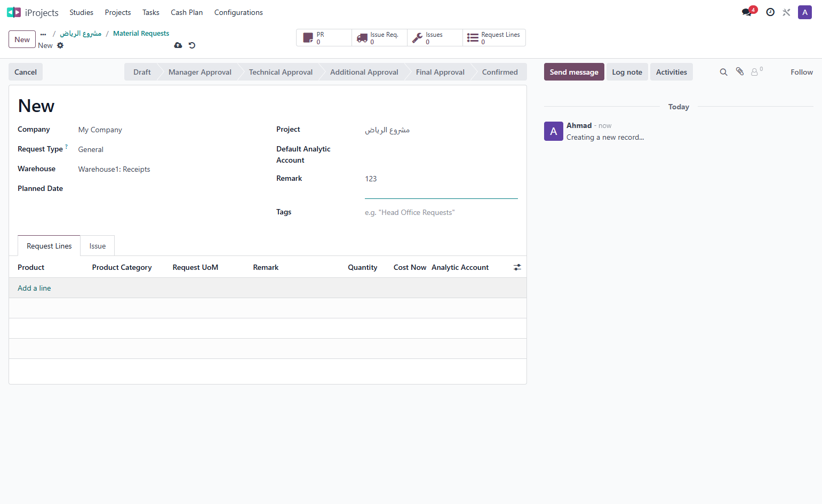Show followers via the person icon
This screenshot has height=504, width=822.
[755, 71]
